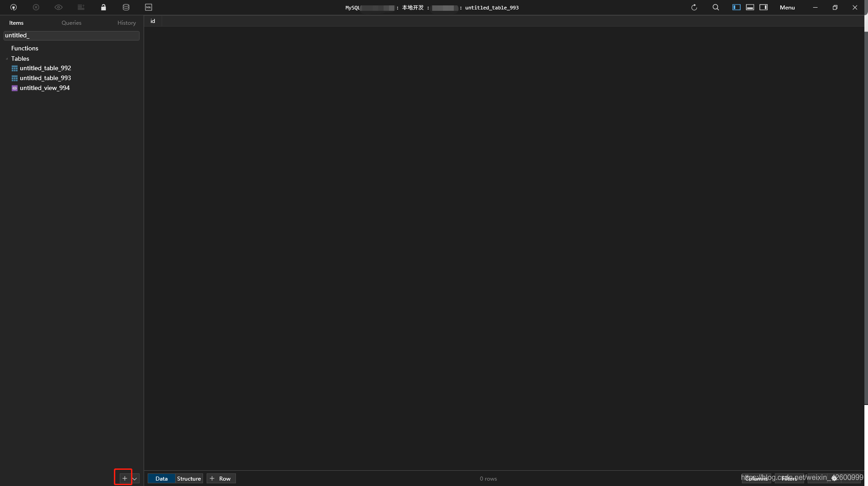Select untitled_view_994 in the item list

(x=45, y=88)
